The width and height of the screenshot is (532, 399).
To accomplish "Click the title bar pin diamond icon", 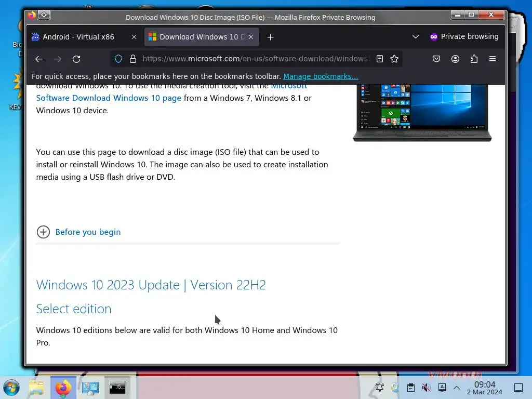I will (44, 15).
